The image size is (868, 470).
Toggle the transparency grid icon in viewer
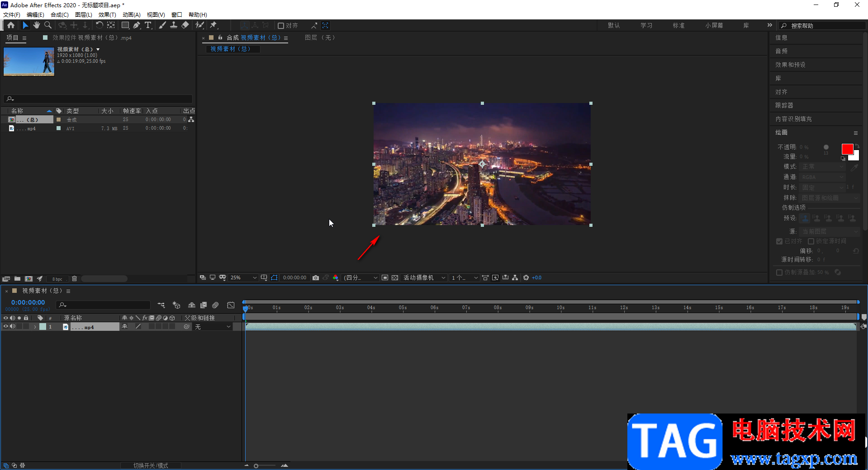click(395, 277)
